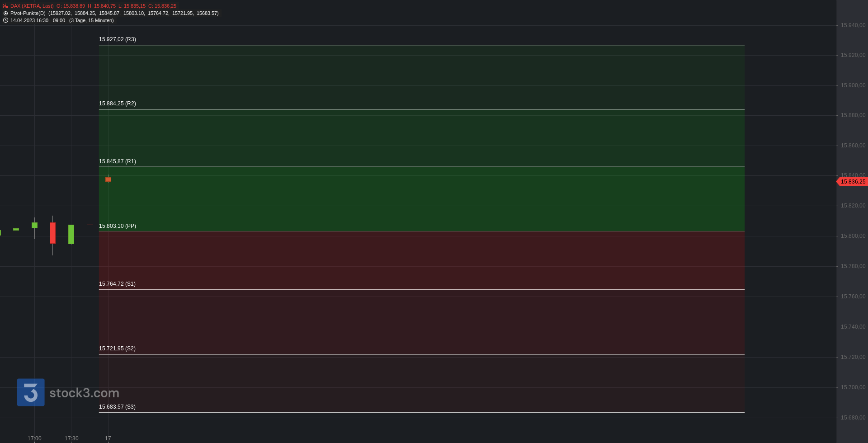The image size is (868, 443).
Task: Click the 17:30 time axis marker
Action: click(71, 438)
